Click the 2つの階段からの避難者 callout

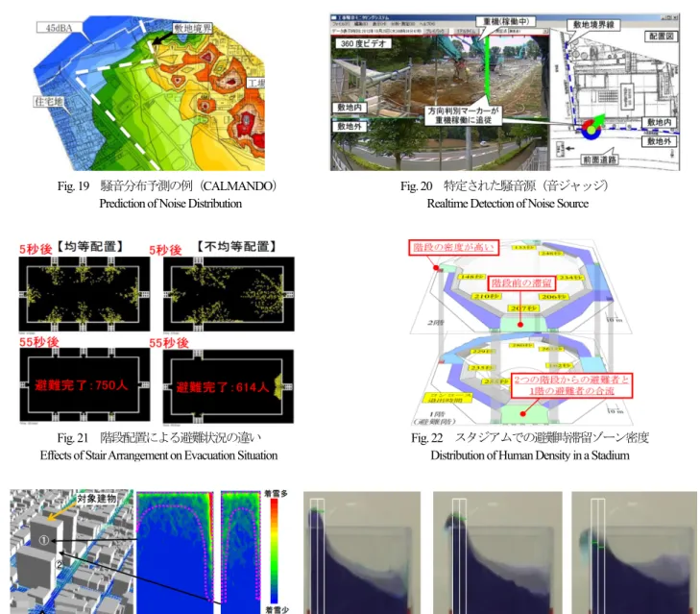tap(571, 385)
